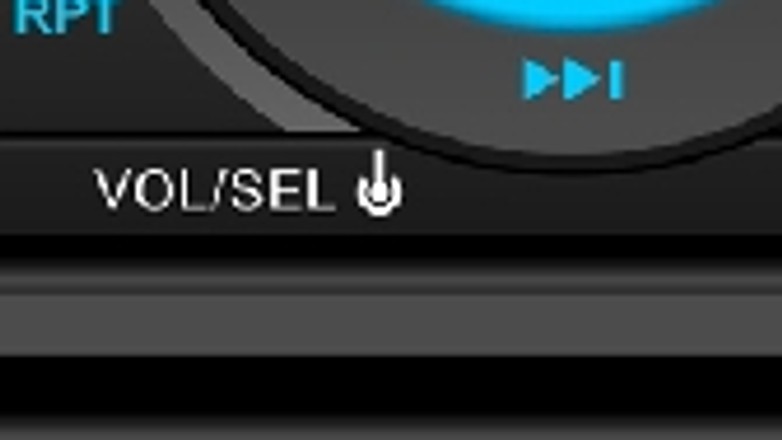Image resolution: width=782 pixels, height=440 pixels.
Task: Click the first triangle of the skip icon
Action: coord(541,80)
